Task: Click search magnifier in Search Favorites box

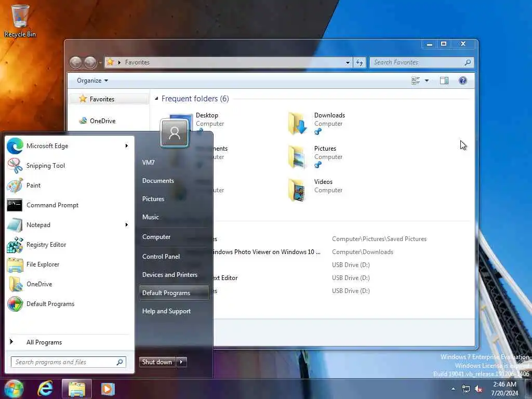Action: click(468, 62)
